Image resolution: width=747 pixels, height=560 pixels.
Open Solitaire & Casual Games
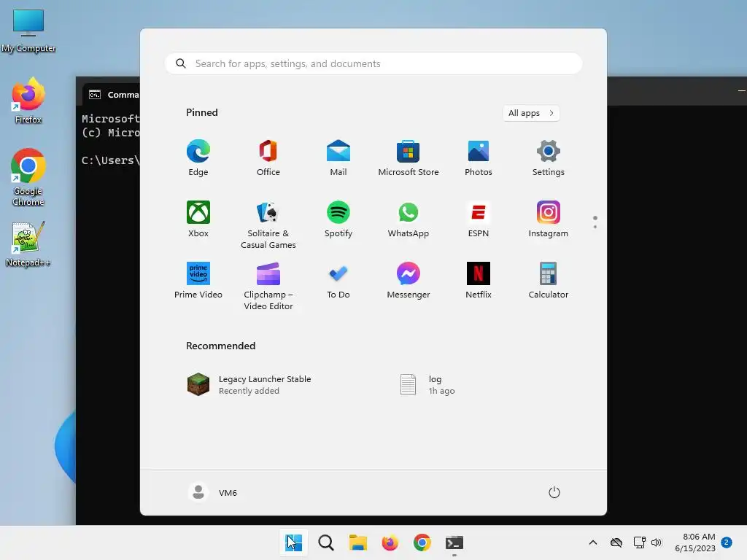click(268, 225)
